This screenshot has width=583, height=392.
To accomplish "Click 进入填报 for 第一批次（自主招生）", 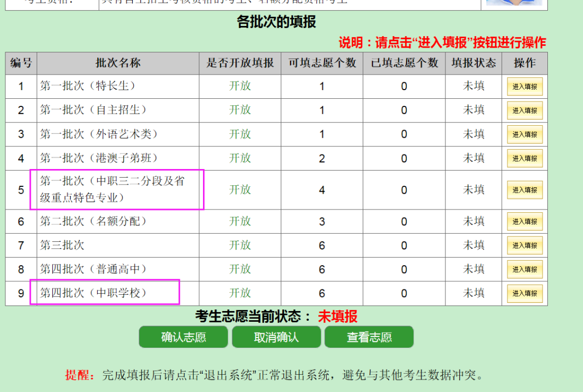I will coord(525,111).
